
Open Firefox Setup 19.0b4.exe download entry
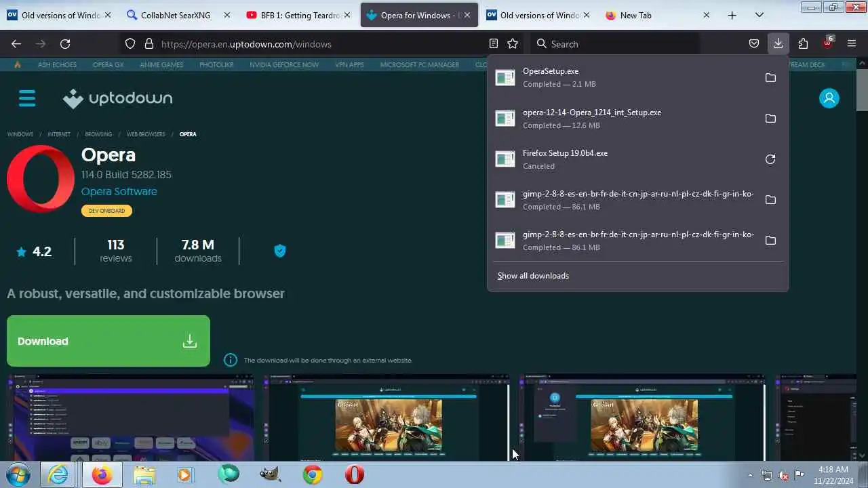coord(624,159)
